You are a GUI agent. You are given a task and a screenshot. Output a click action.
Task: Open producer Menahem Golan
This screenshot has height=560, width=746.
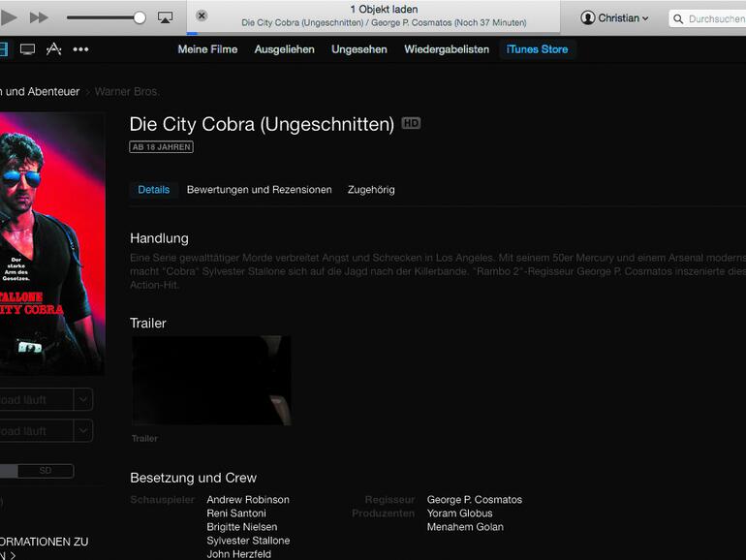[465, 527]
